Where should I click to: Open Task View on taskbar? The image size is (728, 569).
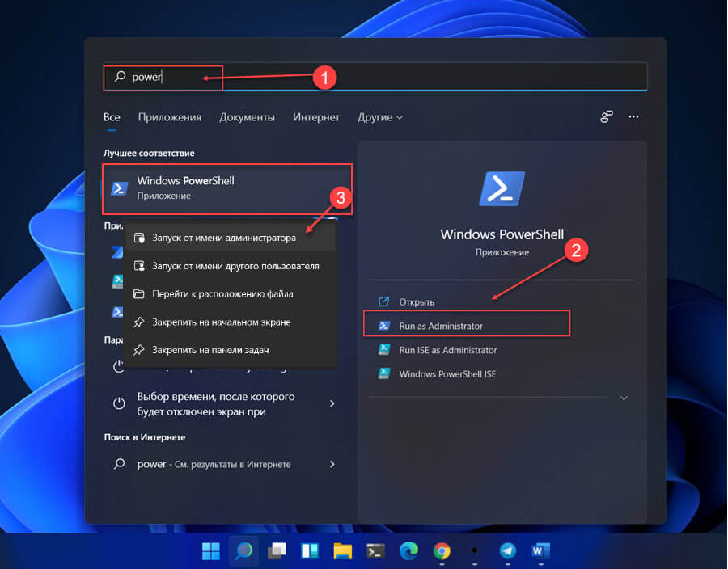[x=277, y=551]
